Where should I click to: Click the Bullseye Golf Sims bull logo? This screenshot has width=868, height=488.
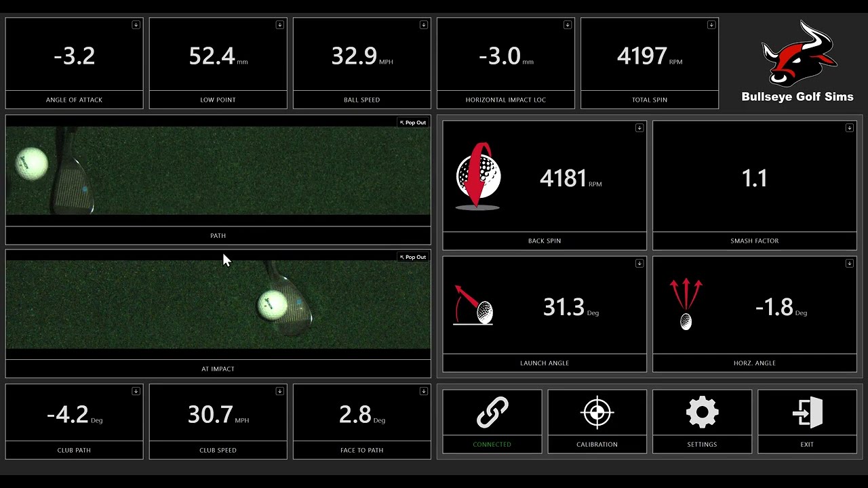point(800,53)
